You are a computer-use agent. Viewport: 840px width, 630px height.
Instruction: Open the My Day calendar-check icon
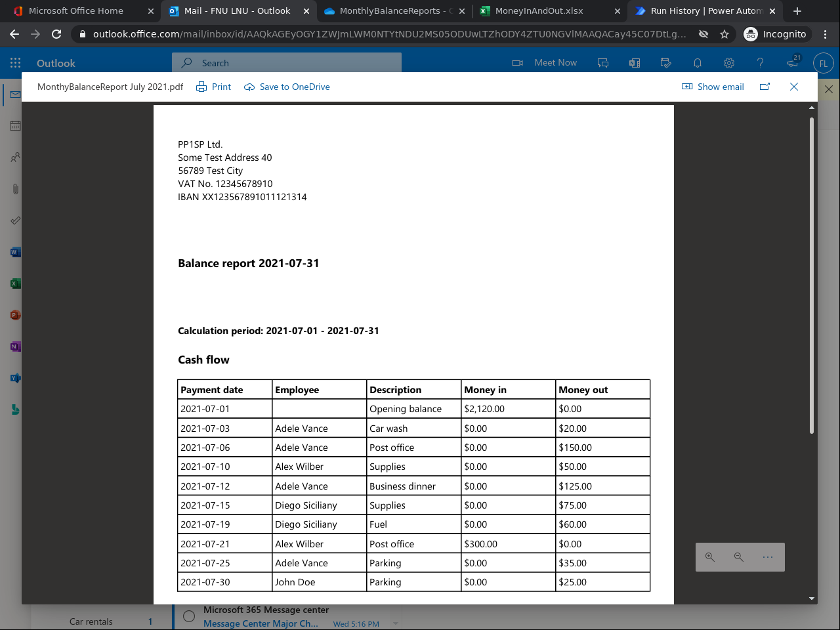click(666, 63)
